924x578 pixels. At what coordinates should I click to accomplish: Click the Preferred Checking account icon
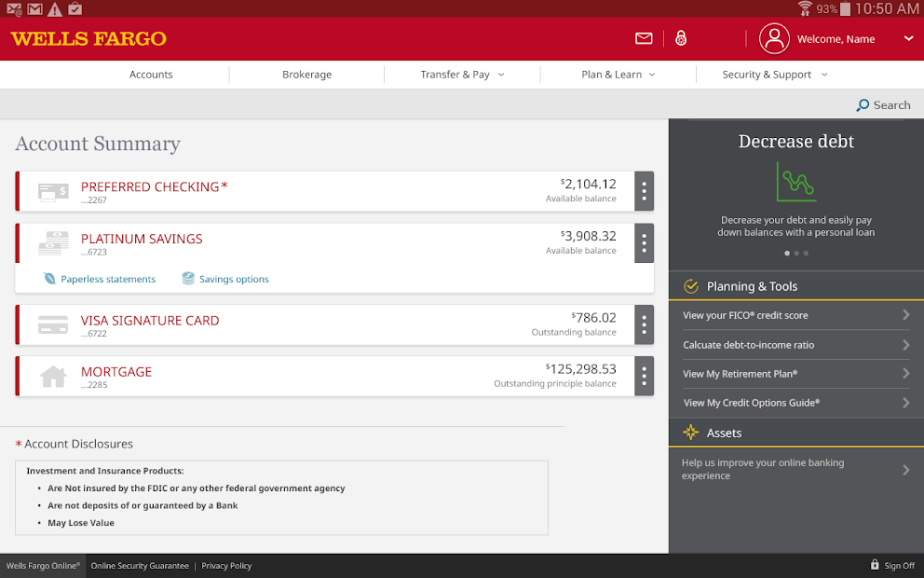[53, 192]
